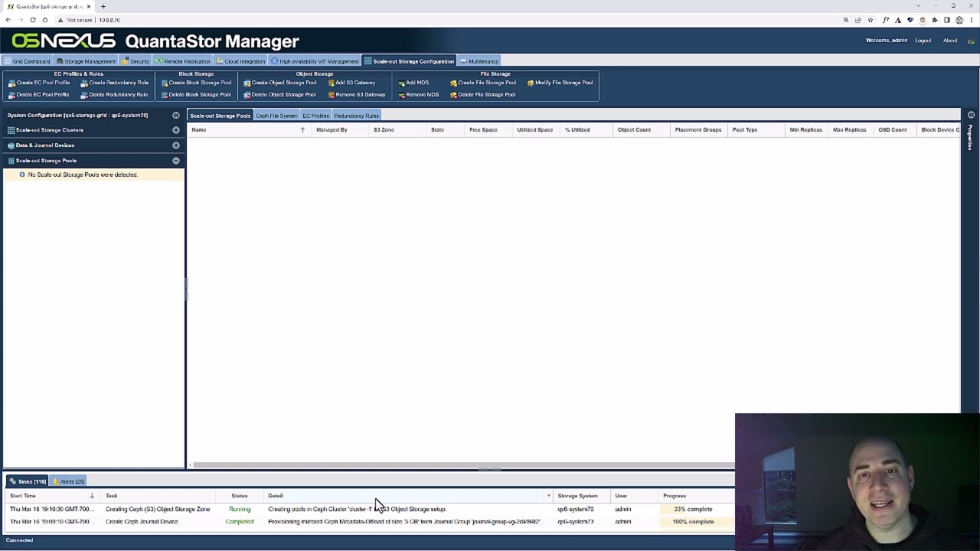
Task: Click Remove S3 Gateway
Action: coord(356,95)
